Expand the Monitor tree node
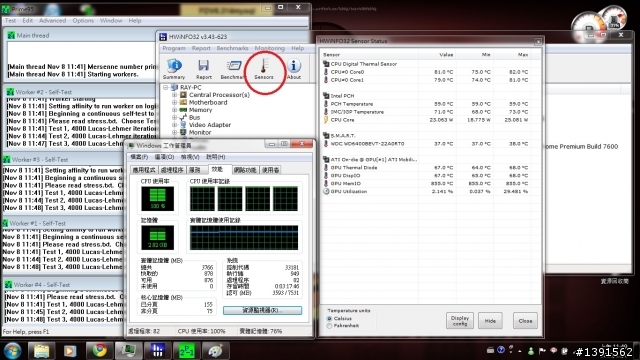The width and height of the screenshot is (640, 360). [x=175, y=132]
